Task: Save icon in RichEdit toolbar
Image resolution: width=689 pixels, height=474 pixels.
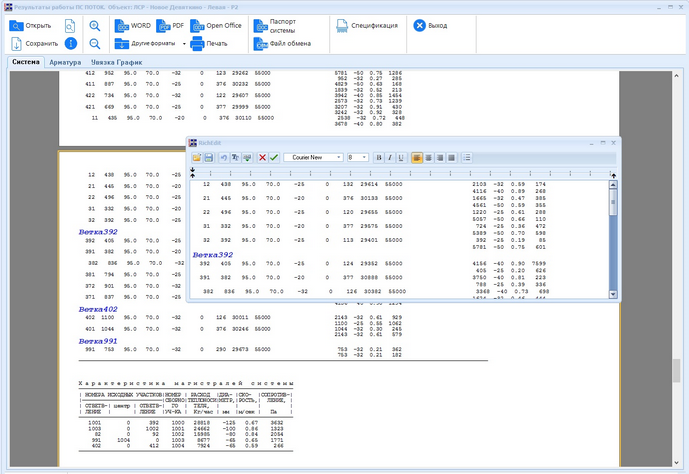Action: coord(209,157)
